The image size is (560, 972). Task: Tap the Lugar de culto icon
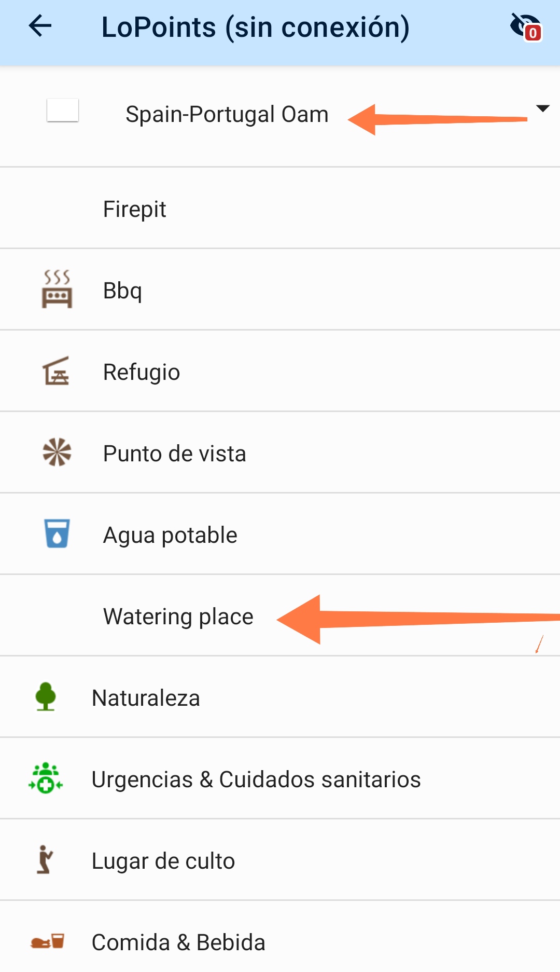(x=45, y=860)
